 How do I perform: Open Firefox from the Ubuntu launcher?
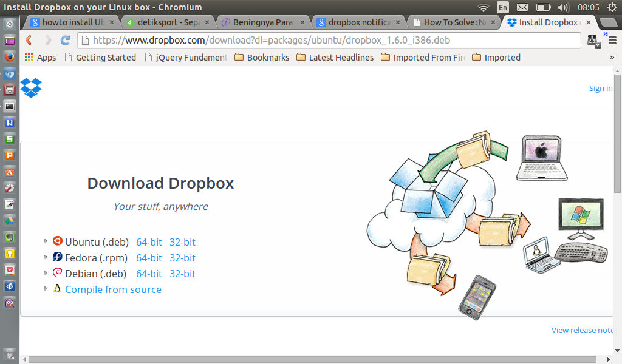pyautogui.click(x=9, y=56)
